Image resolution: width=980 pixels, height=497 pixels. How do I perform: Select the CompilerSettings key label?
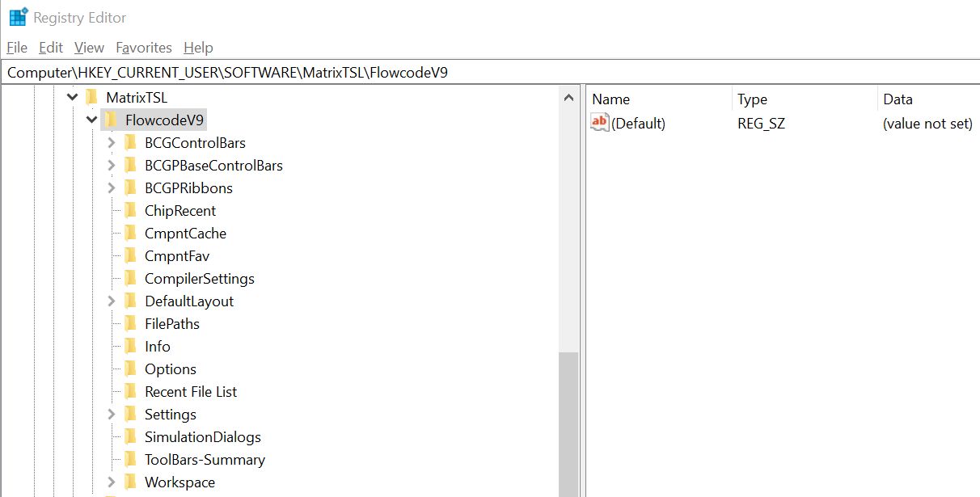(x=200, y=279)
